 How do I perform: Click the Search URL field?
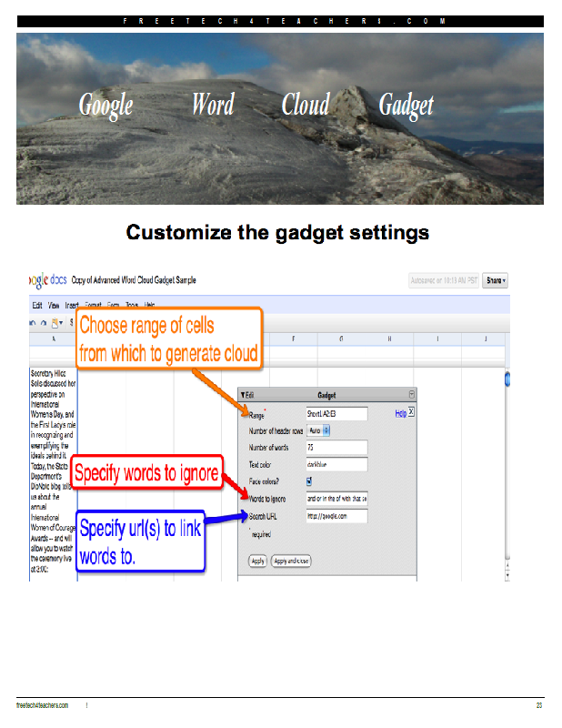tap(336, 516)
